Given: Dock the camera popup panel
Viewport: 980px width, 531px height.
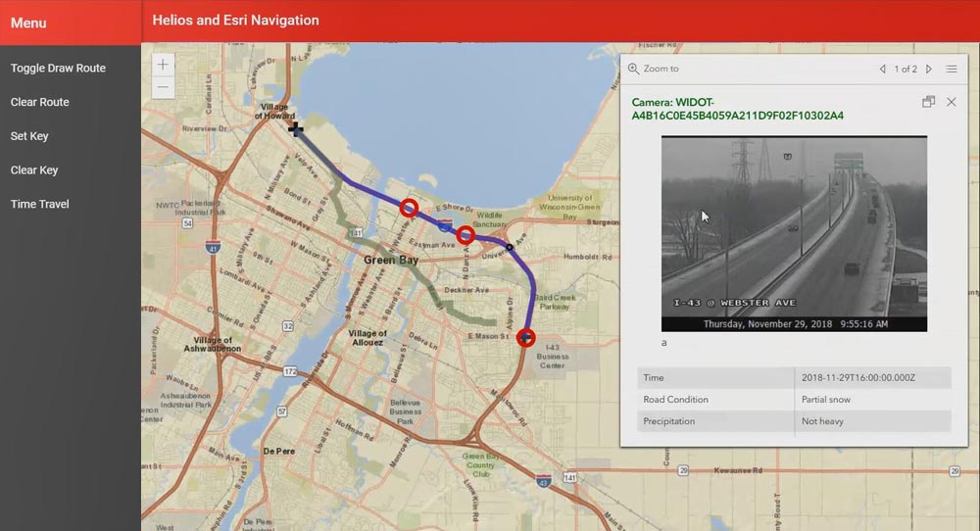Looking at the screenshot, I should (x=928, y=102).
